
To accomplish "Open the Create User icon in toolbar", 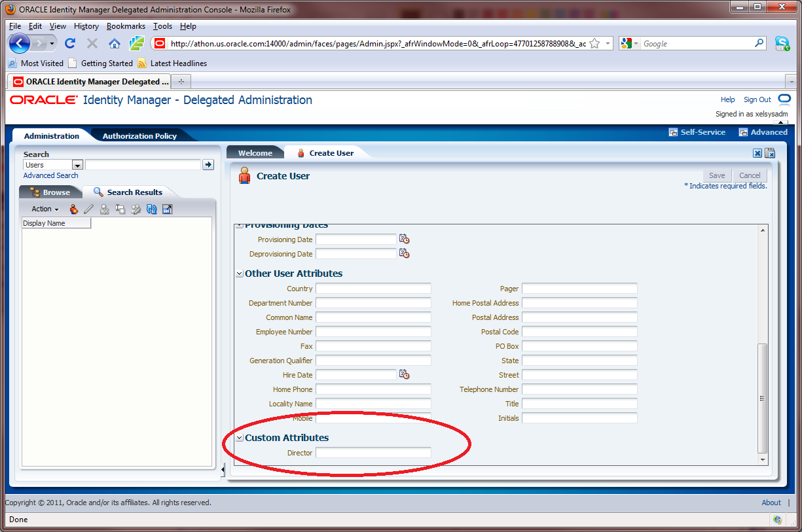I will 73,209.
